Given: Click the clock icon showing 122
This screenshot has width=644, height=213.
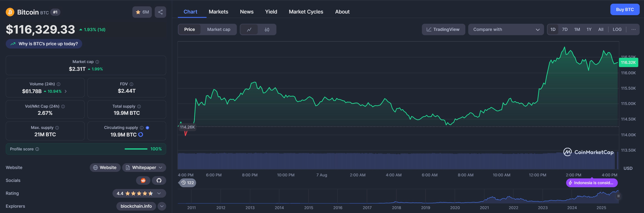Looking at the screenshot, I should 187,183.
